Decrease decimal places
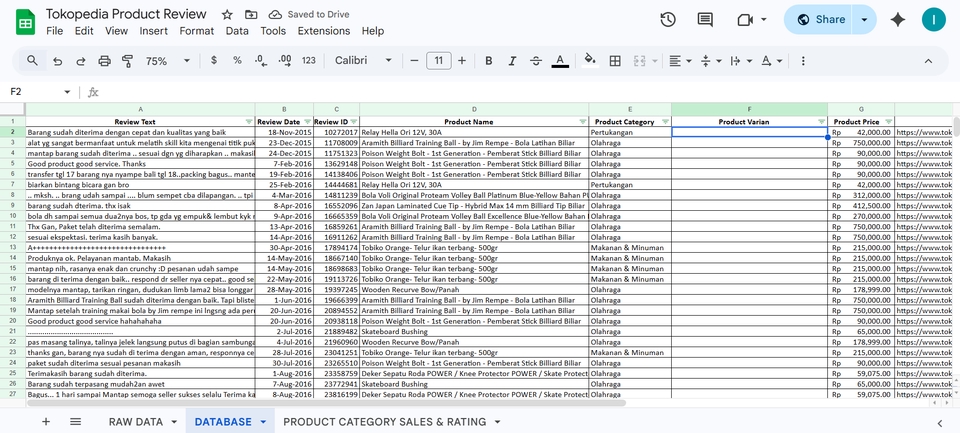The height and width of the screenshot is (433, 960). tap(261, 61)
